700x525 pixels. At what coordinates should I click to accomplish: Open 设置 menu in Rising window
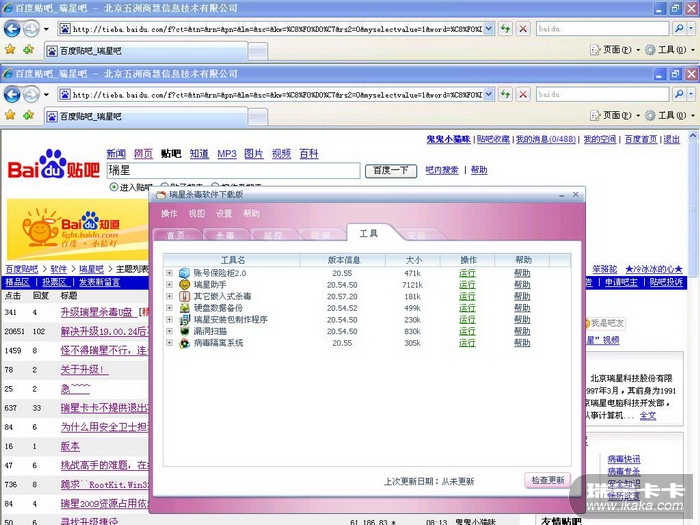click(x=224, y=213)
